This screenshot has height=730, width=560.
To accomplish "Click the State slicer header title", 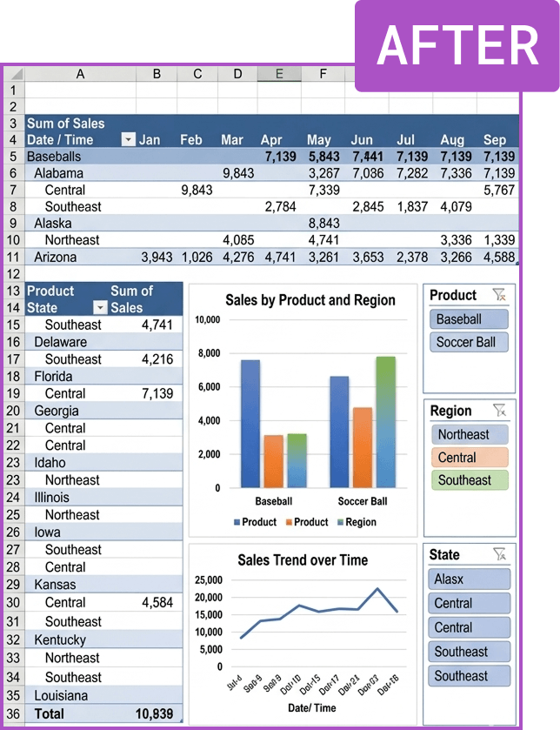I will [444, 554].
